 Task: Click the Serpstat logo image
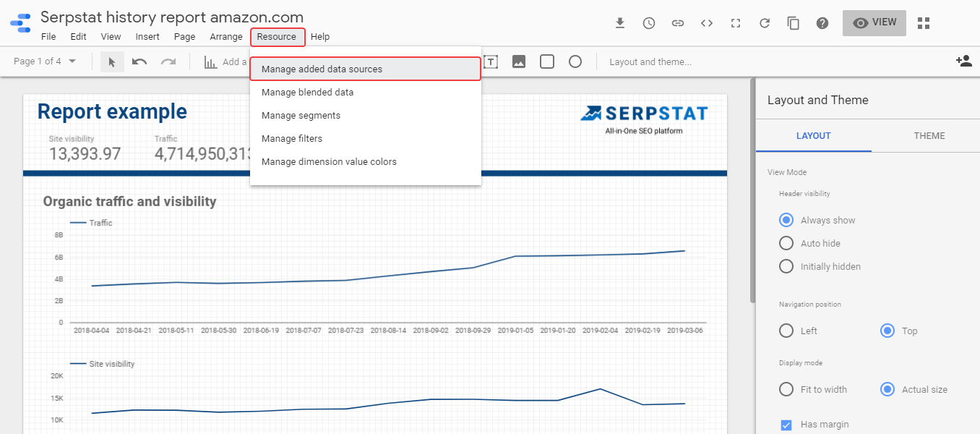(644, 119)
